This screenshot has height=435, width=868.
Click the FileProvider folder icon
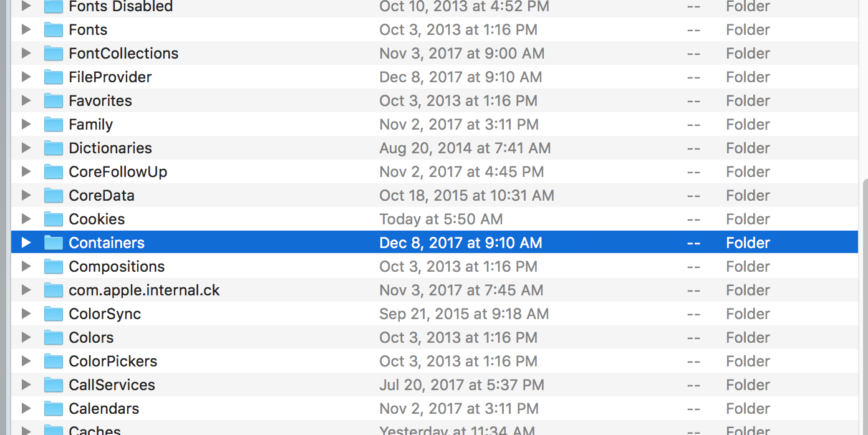pyautogui.click(x=54, y=77)
